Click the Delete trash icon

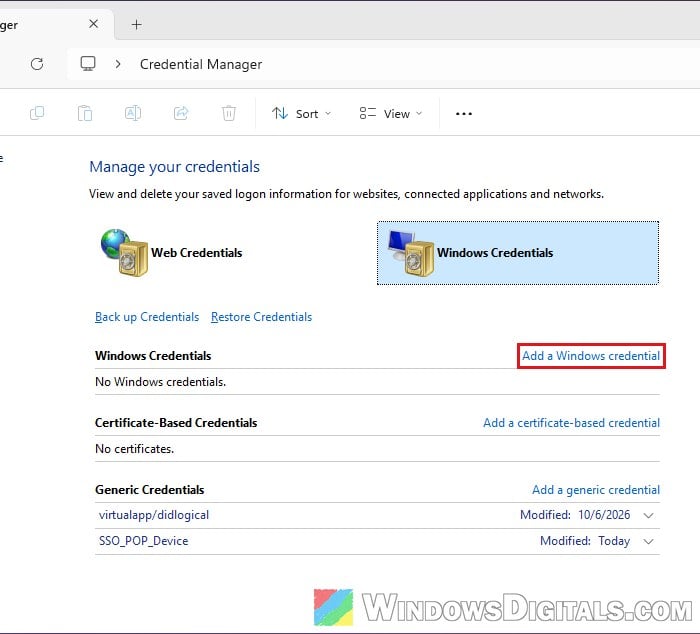[229, 113]
